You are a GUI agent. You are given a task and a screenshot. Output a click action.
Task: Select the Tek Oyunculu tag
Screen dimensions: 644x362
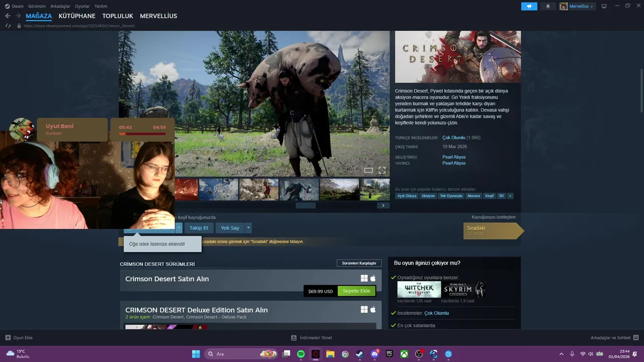pyautogui.click(x=451, y=196)
